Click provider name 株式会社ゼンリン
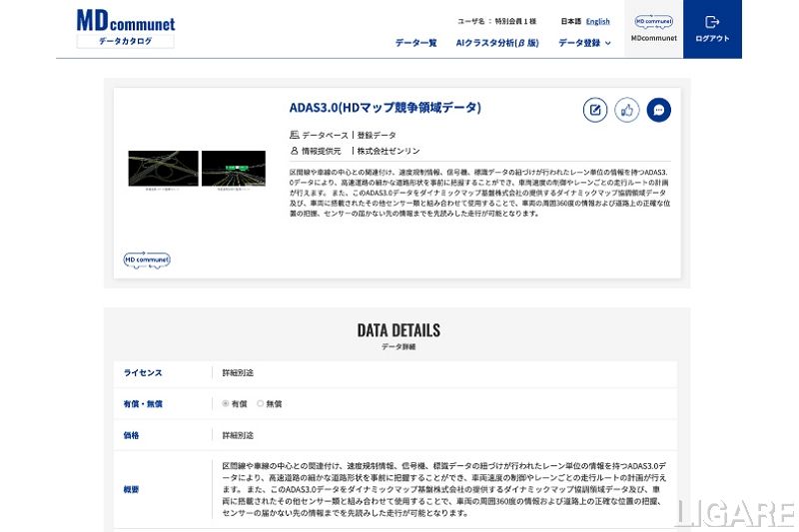 (x=389, y=151)
